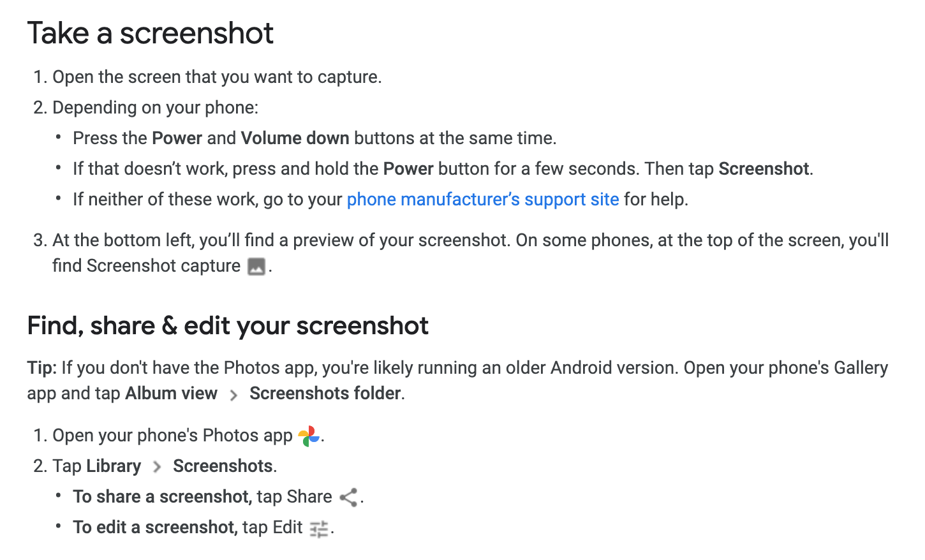Click the bold 'Screenshot' word in step two
This screenshot has width=925, height=560.
click(x=764, y=169)
